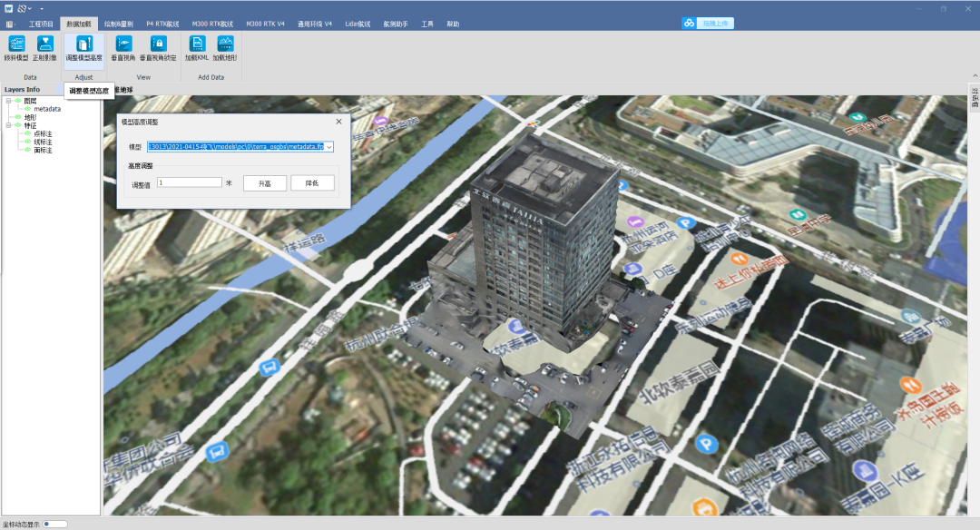Click the 拖拽上传 upload button
The image size is (980, 530).
[715, 23]
